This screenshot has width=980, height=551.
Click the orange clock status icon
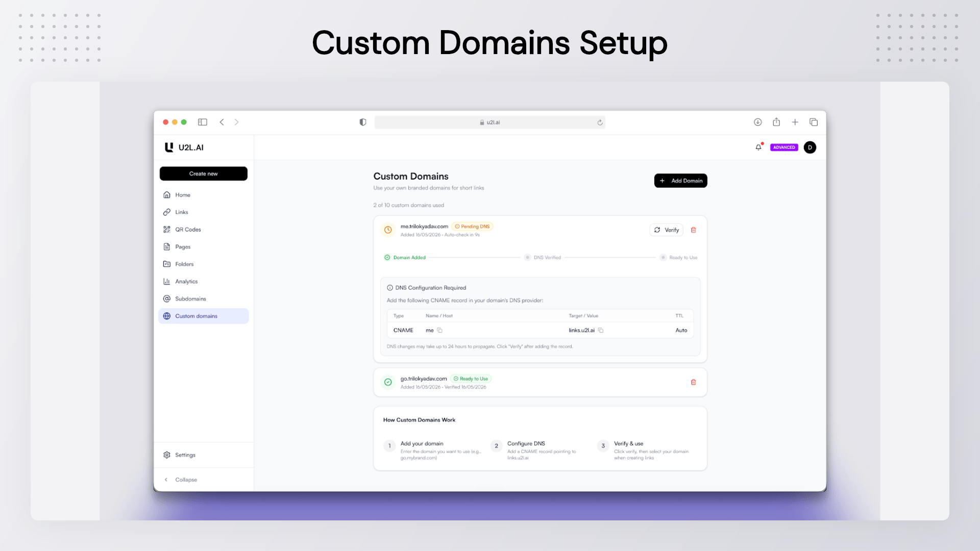[x=388, y=230]
